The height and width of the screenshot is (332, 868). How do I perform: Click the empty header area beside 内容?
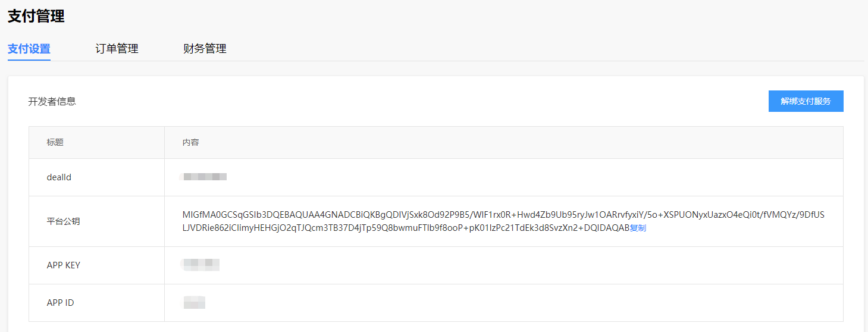point(506,143)
